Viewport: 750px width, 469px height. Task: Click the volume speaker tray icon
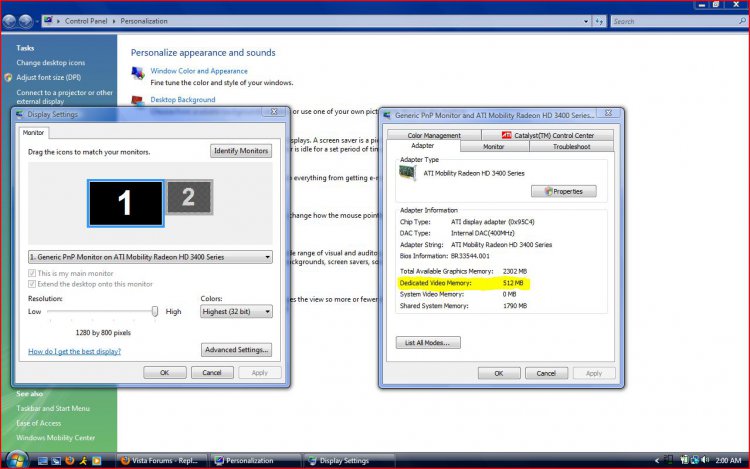[x=705, y=460]
